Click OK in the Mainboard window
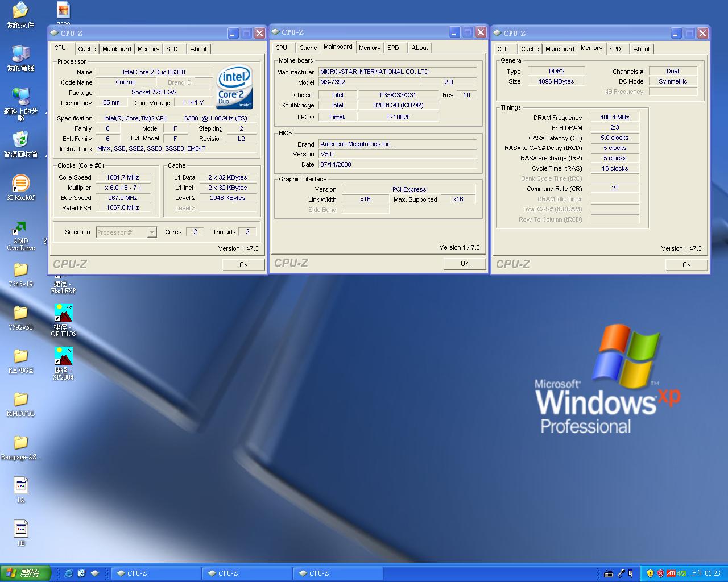Image resolution: width=728 pixels, height=582 pixels. (x=465, y=264)
